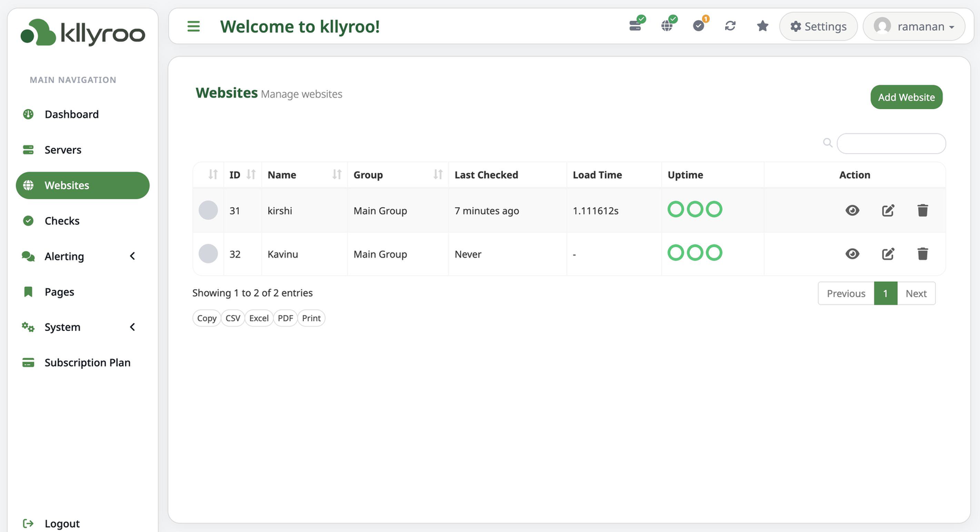Image resolution: width=980 pixels, height=532 pixels.
Task: Click the search magnifier icon
Action: (827, 143)
